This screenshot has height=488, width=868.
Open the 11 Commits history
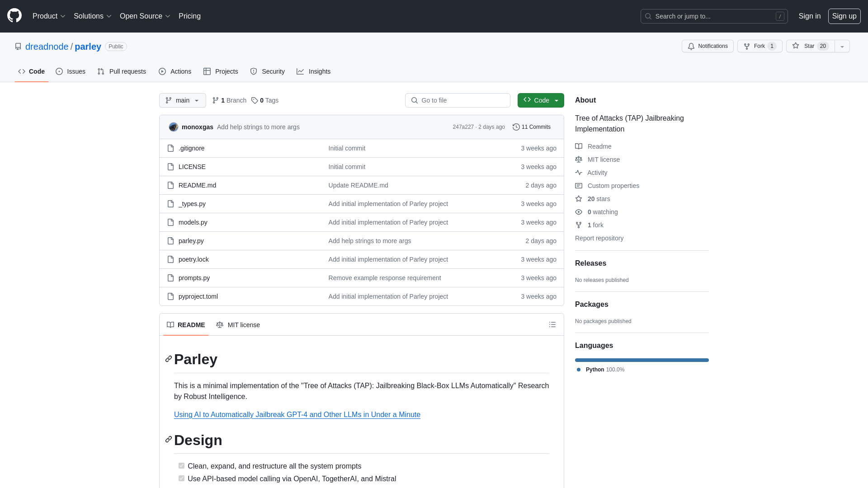point(532,127)
